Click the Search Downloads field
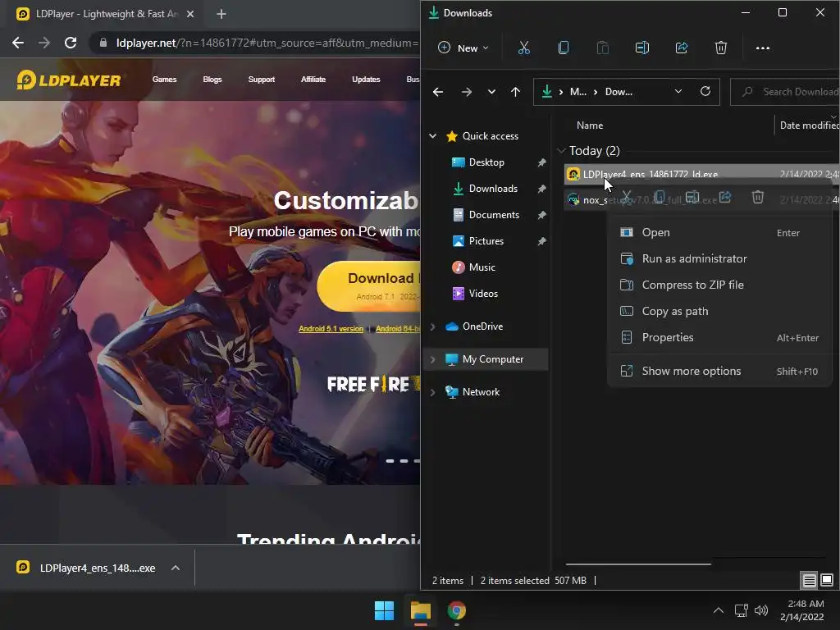This screenshot has height=630, width=840. (785, 92)
